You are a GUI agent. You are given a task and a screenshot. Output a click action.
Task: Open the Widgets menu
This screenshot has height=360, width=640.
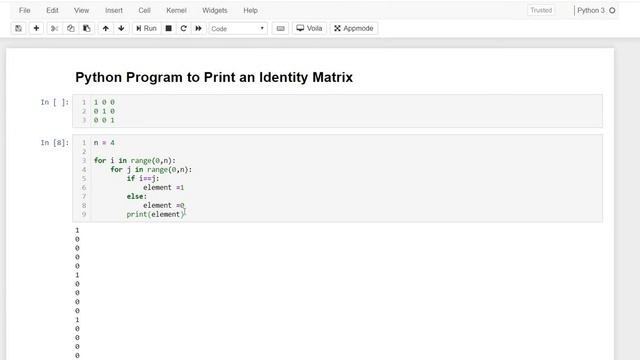[x=215, y=10]
